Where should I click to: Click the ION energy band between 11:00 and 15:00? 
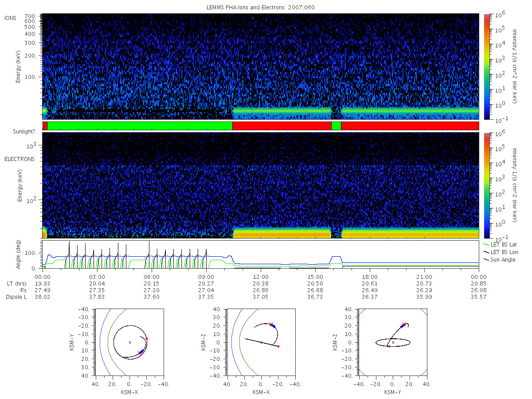282,110
